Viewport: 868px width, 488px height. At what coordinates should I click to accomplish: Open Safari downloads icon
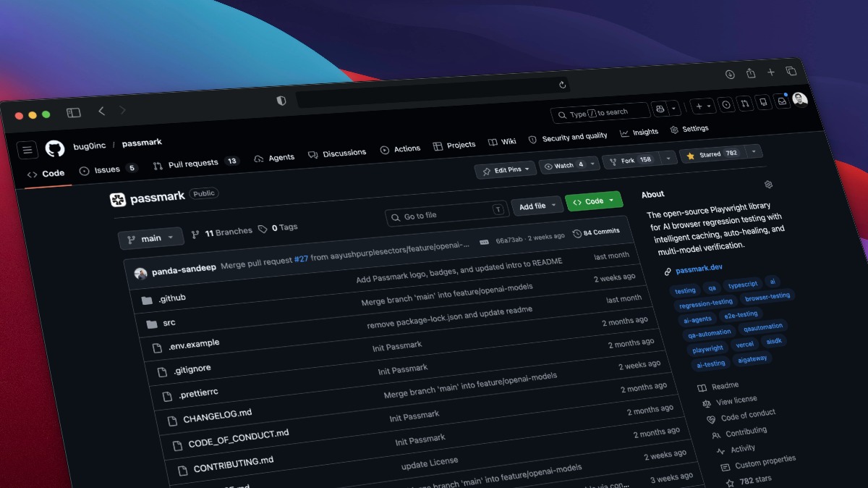coord(730,75)
